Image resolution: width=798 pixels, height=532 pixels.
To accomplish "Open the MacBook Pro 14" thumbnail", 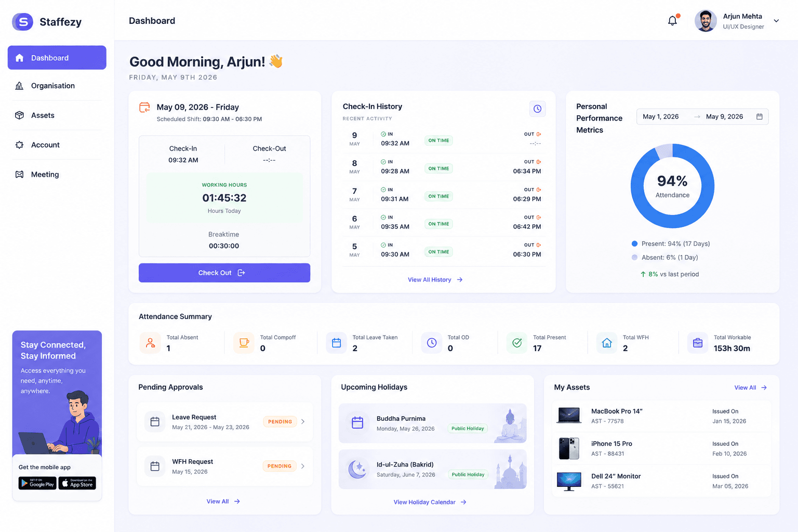I will tap(569, 416).
